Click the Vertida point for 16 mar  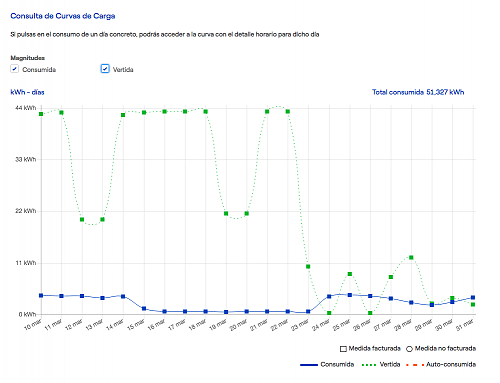tap(165, 111)
